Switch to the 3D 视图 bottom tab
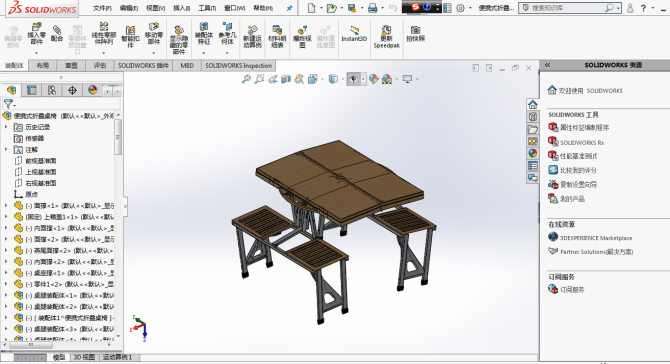Image resolution: width=670 pixels, height=364 pixels. click(84, 357)
